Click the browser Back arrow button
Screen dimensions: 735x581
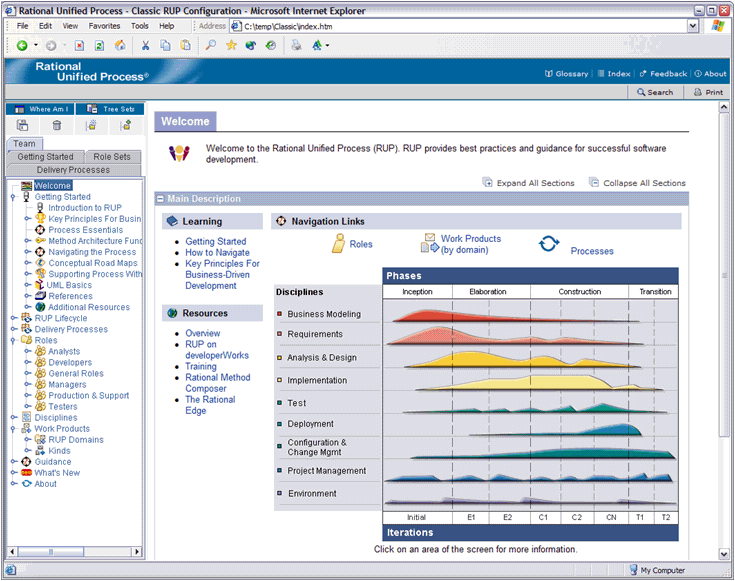pyautogui.click(x=22, y=45)
